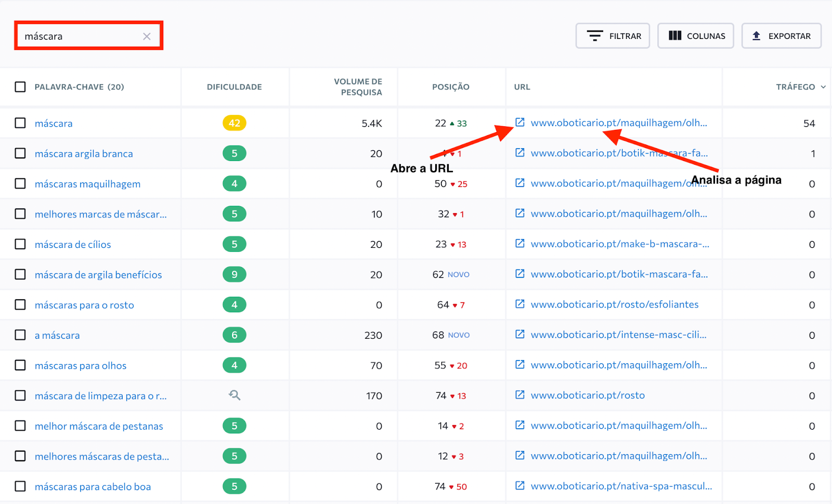
Task: Clear the máscara search field
Action: 147,36
